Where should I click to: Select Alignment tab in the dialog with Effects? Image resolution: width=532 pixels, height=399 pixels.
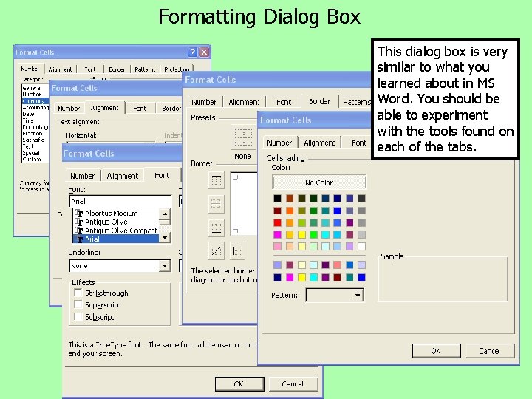pyautogui.click(x=123, y=176)
